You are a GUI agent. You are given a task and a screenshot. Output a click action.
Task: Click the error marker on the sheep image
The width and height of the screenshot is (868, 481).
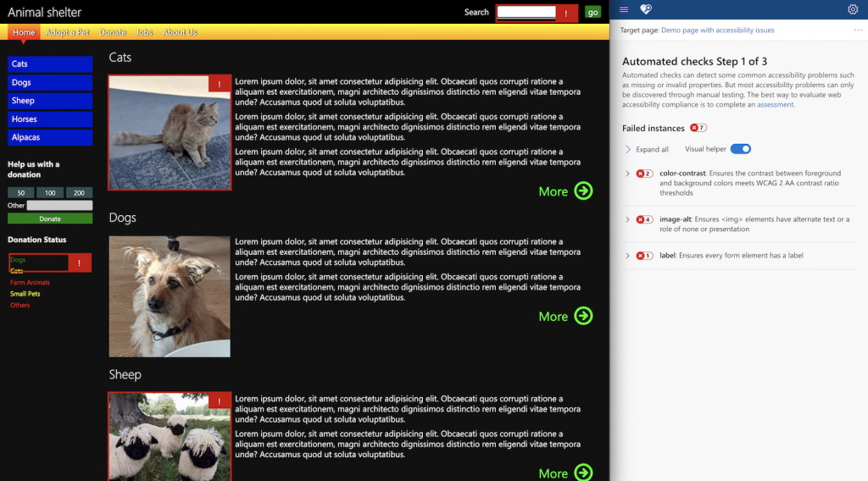tap(220, 401)
